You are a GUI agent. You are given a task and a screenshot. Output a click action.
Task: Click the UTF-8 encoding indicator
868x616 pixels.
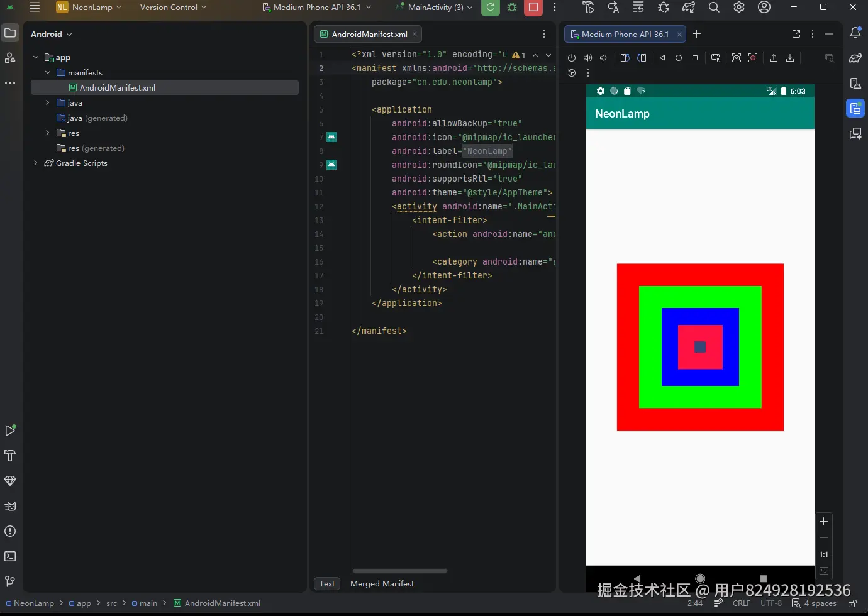click(x=771, y=603)
